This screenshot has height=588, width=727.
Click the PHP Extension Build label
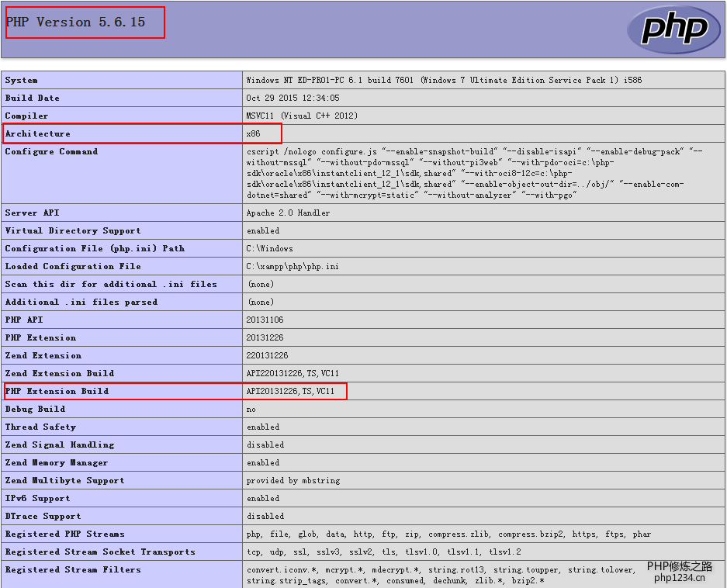click(57, 391)
